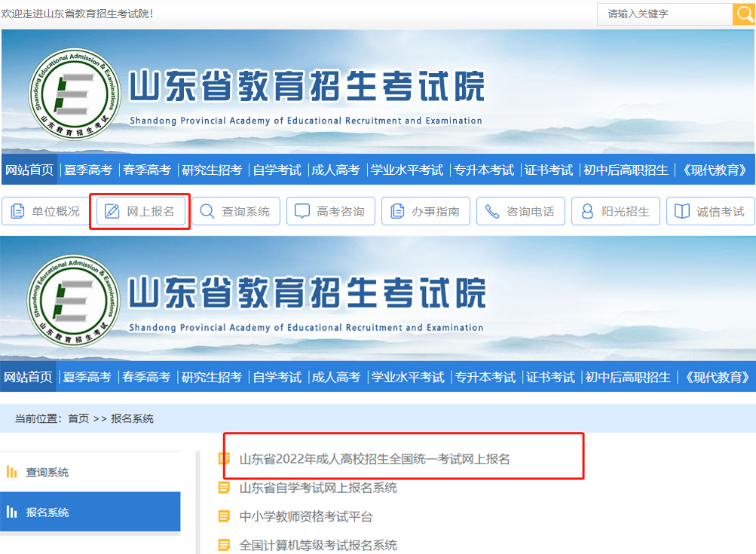
Task: Click the list icon beside 中小学教师资格考试平台
Action: pos(224,516)
